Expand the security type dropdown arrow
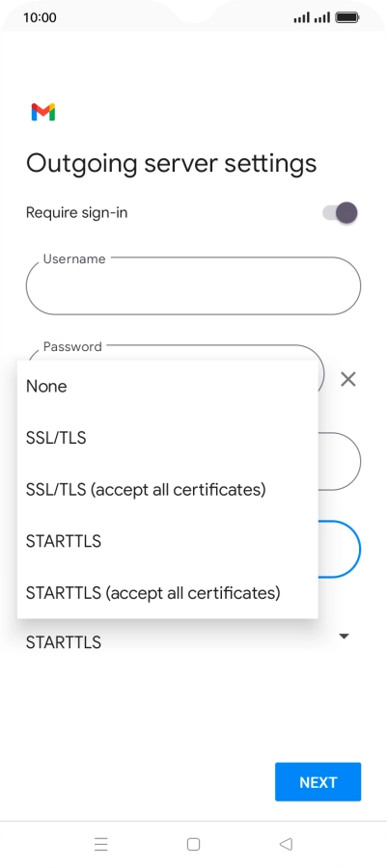The image size is (387, 868). (x=344, y=637)
